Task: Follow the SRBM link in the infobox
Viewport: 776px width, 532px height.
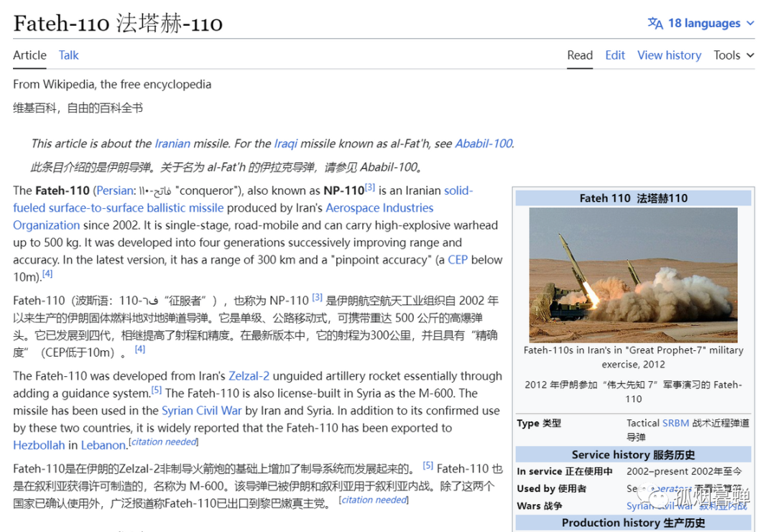Action: pos(675,423)
